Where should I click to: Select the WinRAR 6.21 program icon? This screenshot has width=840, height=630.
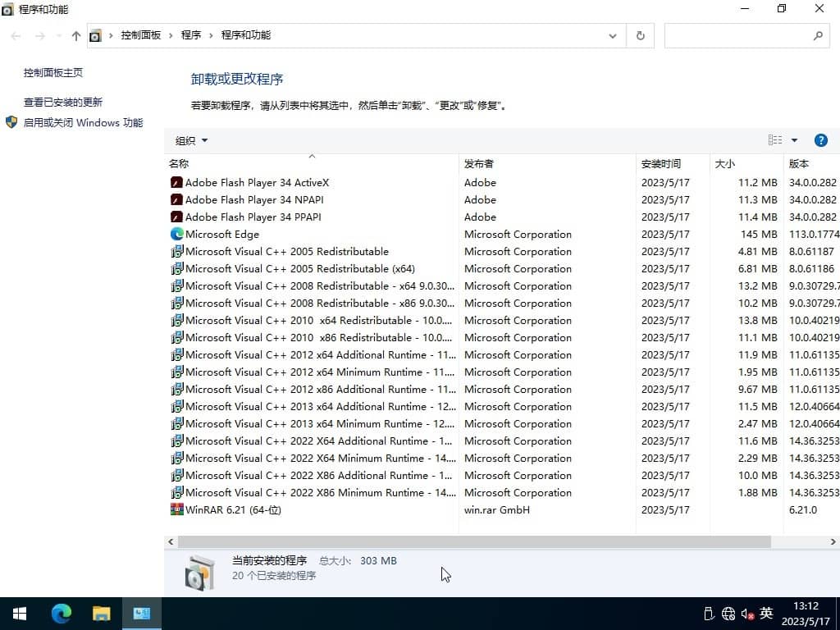pyautogui.click(x=176, y=510)
